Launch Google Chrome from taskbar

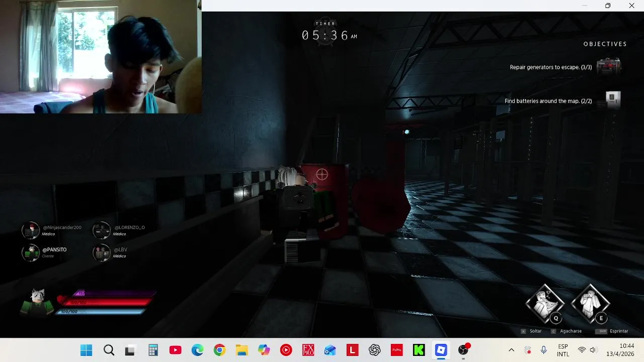[219, 350]
